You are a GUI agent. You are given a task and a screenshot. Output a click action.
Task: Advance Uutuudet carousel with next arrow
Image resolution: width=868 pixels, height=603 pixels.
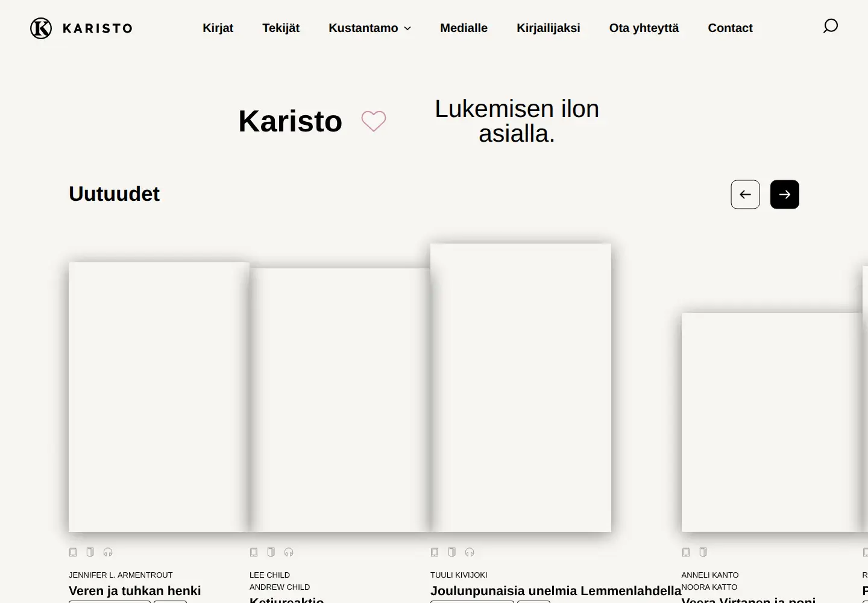point(785,195)
